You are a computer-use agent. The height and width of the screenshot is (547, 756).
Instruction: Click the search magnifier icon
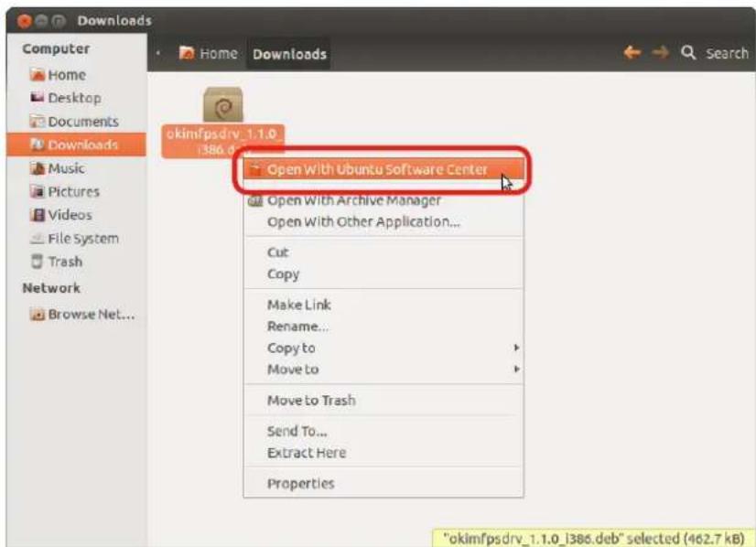[688, 52]
